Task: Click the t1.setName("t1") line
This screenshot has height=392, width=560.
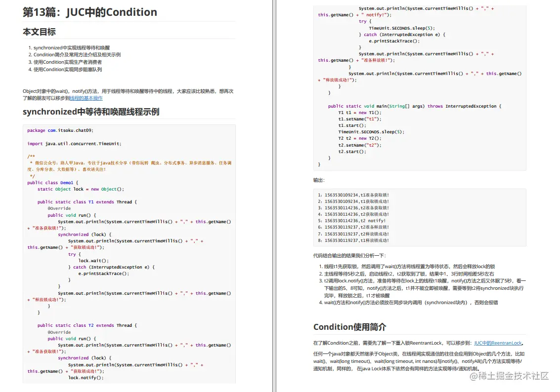Action: pos(360,119)
